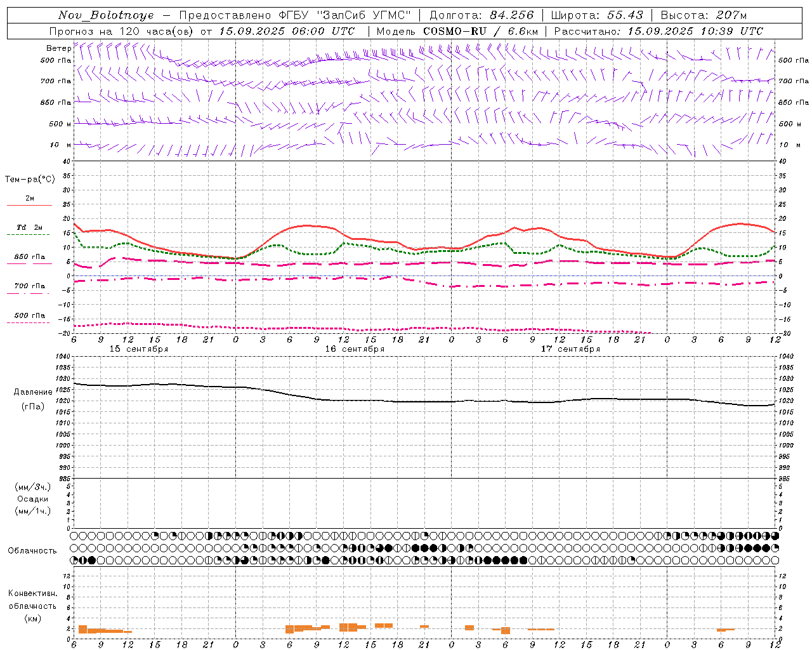Click the 'Прогноз на 120 часа(ов)' forecast text
This screenshot has width=812, height=650.
(122, 31)
